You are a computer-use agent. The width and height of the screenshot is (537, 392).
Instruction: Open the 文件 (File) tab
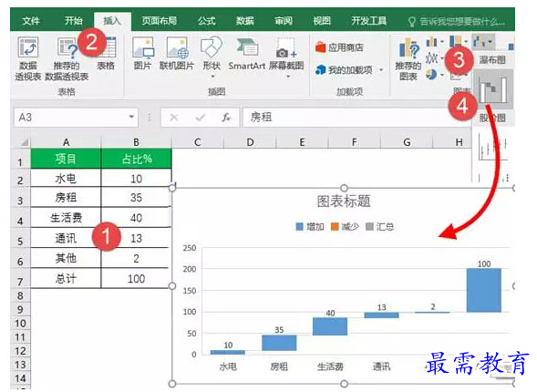(x=31, y=21)
